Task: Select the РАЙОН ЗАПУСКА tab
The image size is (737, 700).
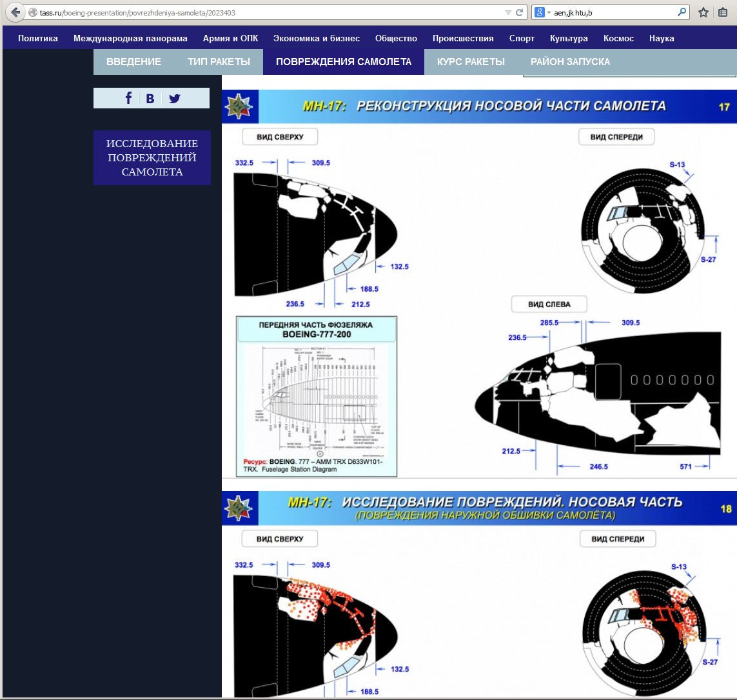Action: click(570, 62)
